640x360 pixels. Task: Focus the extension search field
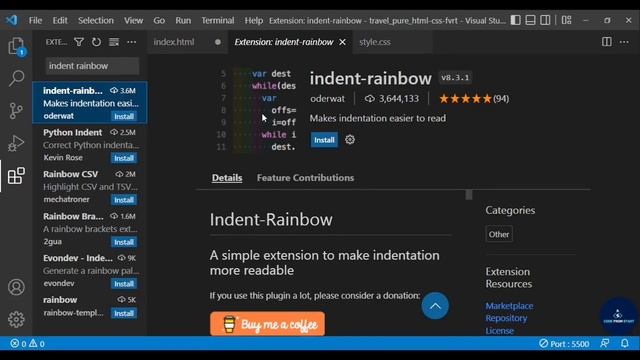point(92,66)
